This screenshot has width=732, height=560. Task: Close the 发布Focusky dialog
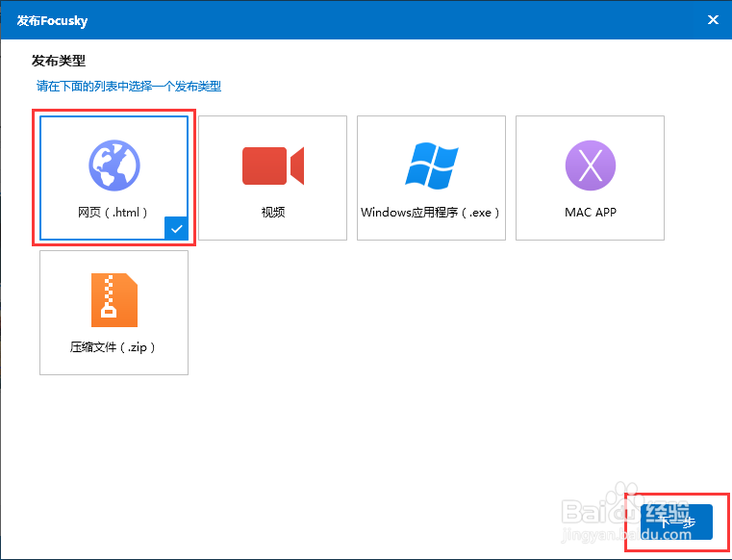pyautogui.click(x=713, y=19)
